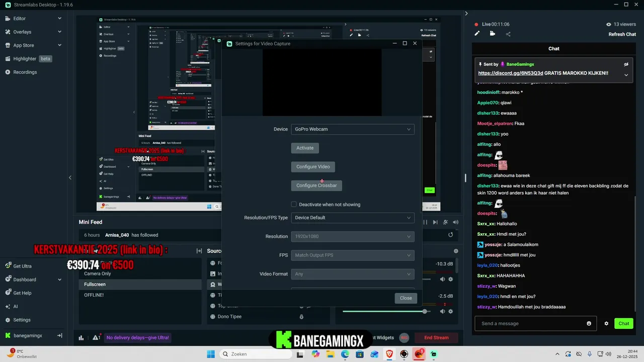Open Streamlabs icon in taskbar
This screenshot has width=644, height=362.
tap(434, 354)
